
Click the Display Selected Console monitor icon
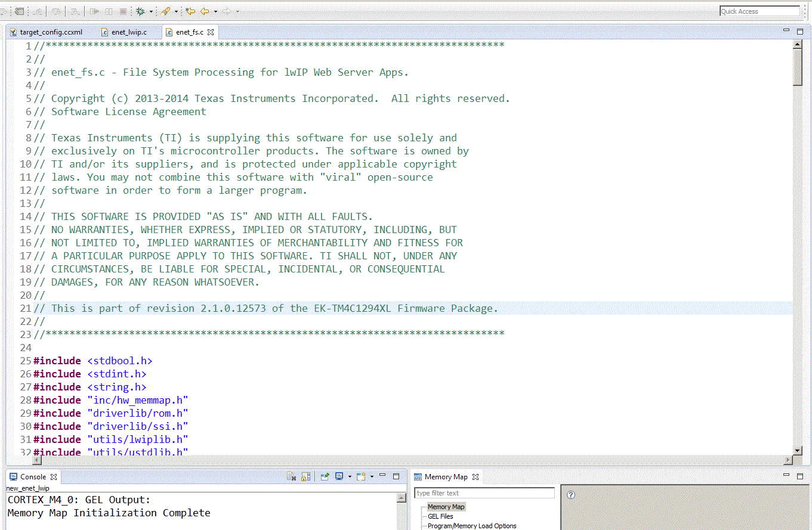tap(339, 476)
